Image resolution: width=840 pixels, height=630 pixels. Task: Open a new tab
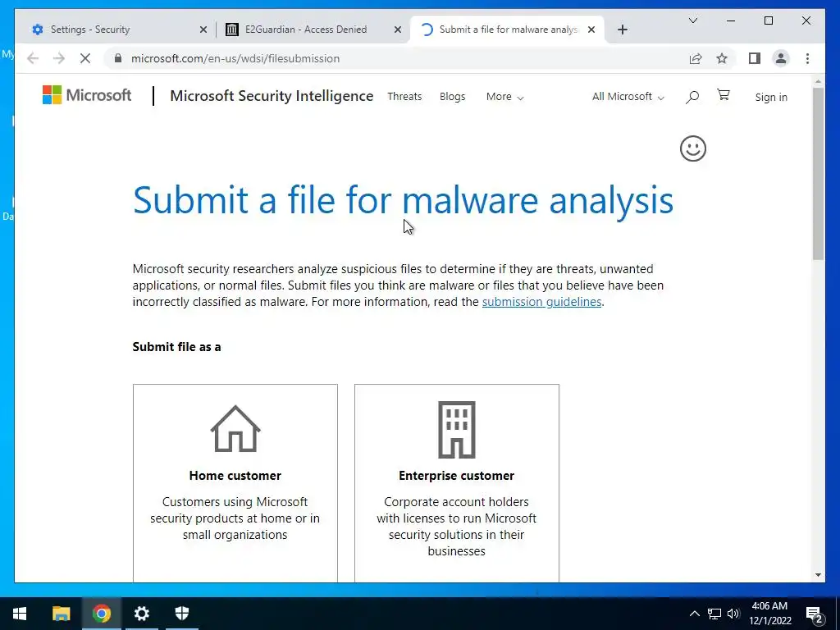pos(622,30)
